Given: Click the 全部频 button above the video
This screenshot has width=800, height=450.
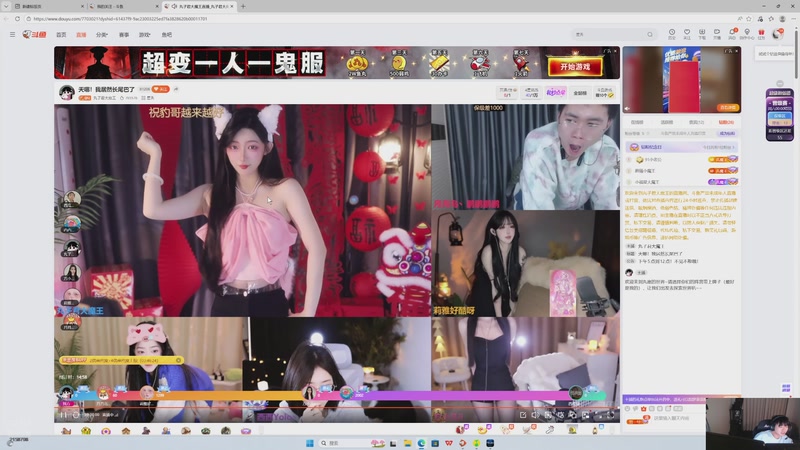Looking at the screenshot, I should point(580,93).
